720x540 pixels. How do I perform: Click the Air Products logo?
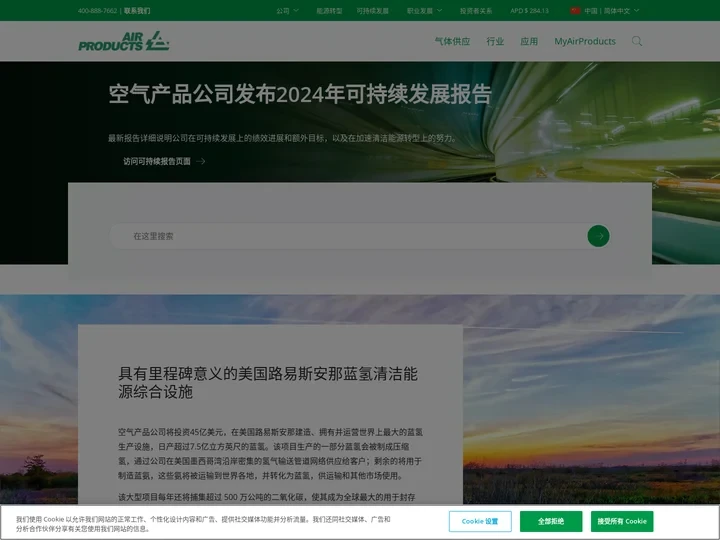pyautogui.click(x=124, y=41)
